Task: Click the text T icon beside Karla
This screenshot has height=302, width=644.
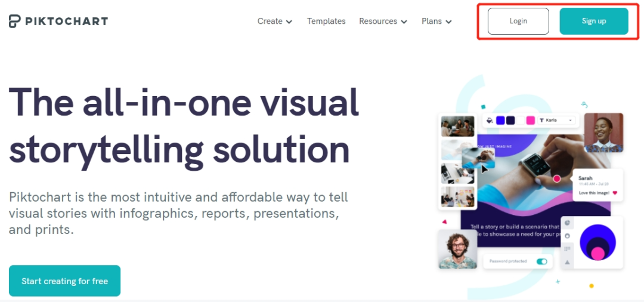Action: 541,121
